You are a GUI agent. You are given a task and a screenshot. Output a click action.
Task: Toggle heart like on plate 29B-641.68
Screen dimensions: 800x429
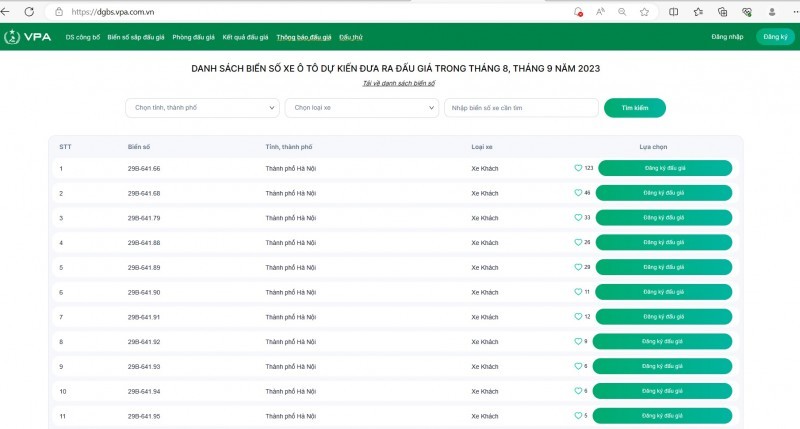point(578,193)
